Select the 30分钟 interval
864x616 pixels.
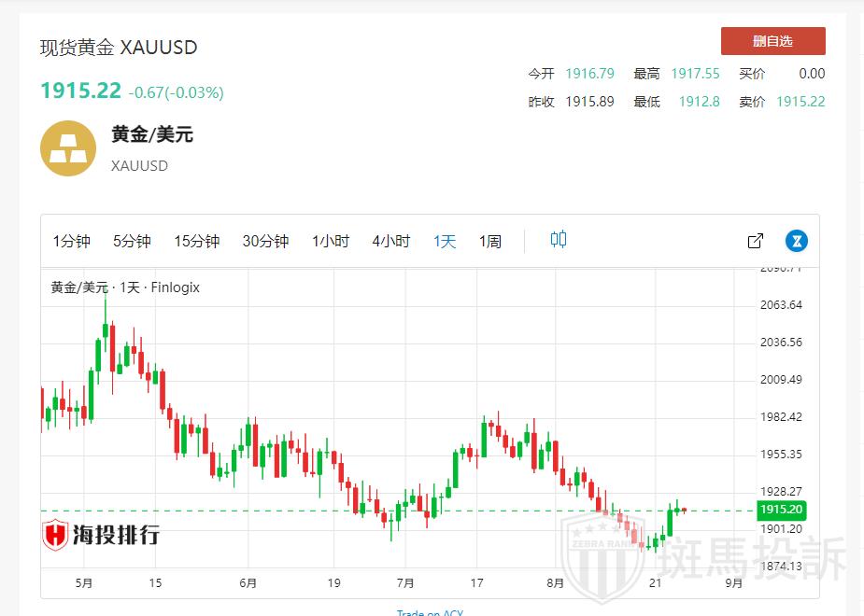point(265,241)
